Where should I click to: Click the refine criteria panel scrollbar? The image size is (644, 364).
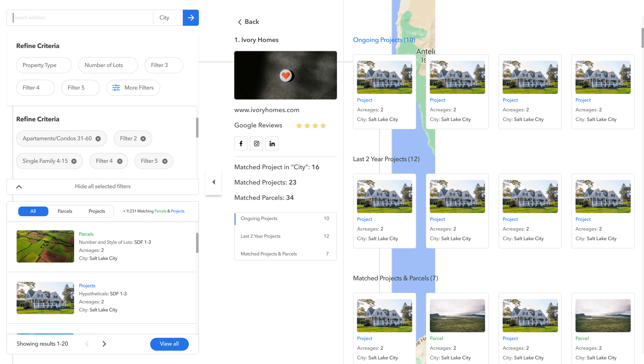pyautogui.click(x=197, y=128)
